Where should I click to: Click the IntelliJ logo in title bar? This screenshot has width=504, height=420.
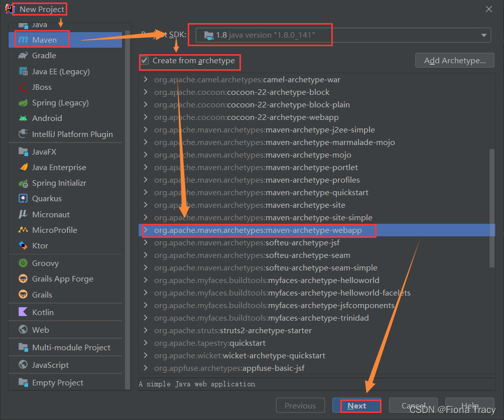[x=9, y=9]
